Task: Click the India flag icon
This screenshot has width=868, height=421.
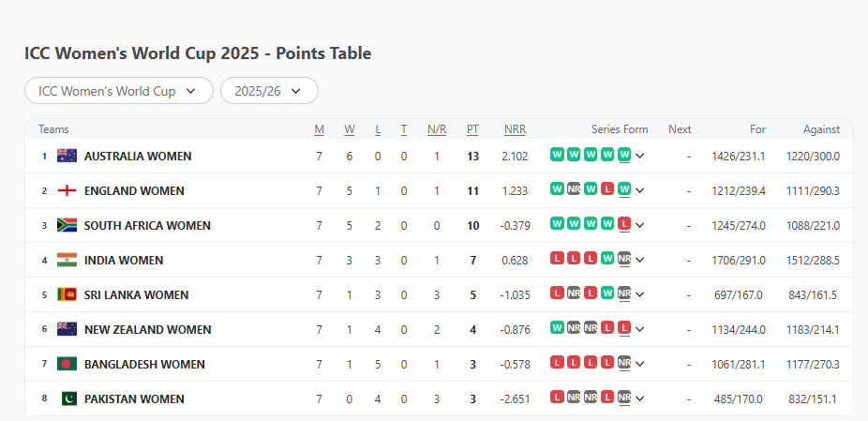Action: click(67, 260)
